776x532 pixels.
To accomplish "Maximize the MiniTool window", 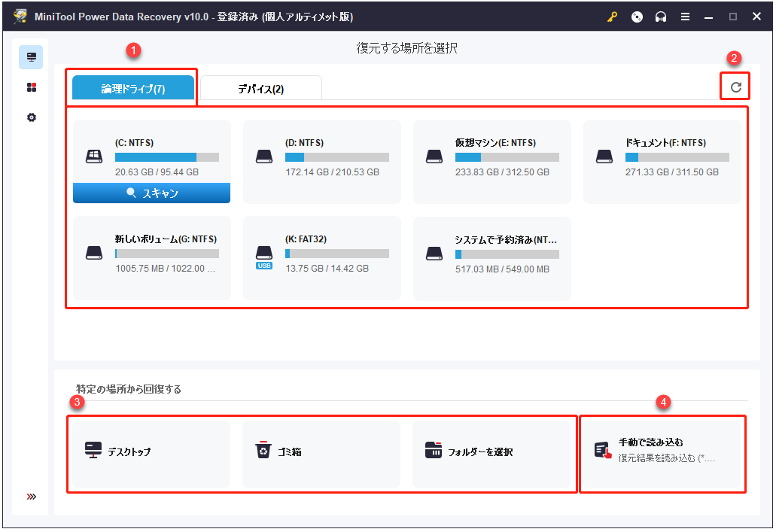I will (733, 17).
